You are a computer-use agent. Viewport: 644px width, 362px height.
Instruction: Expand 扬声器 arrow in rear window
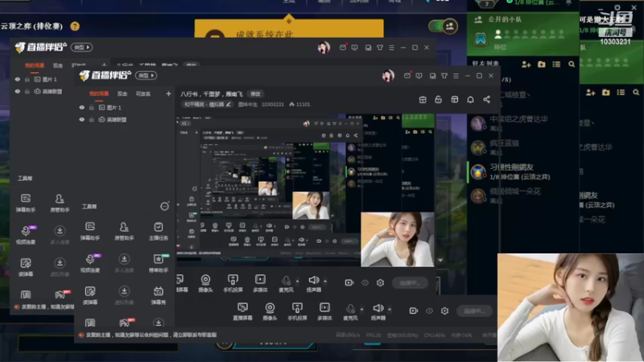pyautogui.click(x=325, y=281)
